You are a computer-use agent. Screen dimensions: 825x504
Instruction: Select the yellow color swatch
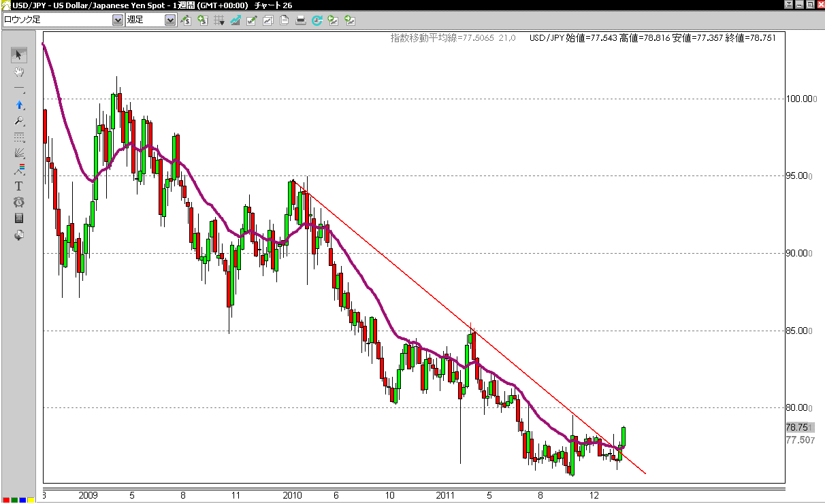[x=31, y=501]
